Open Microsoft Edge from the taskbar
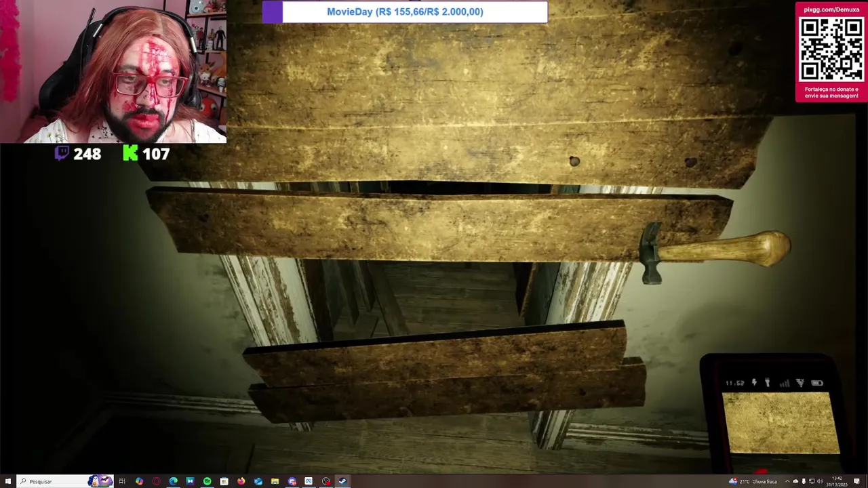The height and width of the screenshot is (488, 868). [174, 481]
